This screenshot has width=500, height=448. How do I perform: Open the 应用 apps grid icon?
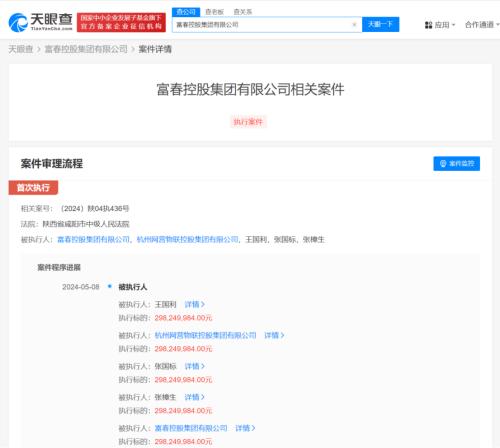[428, 25]
